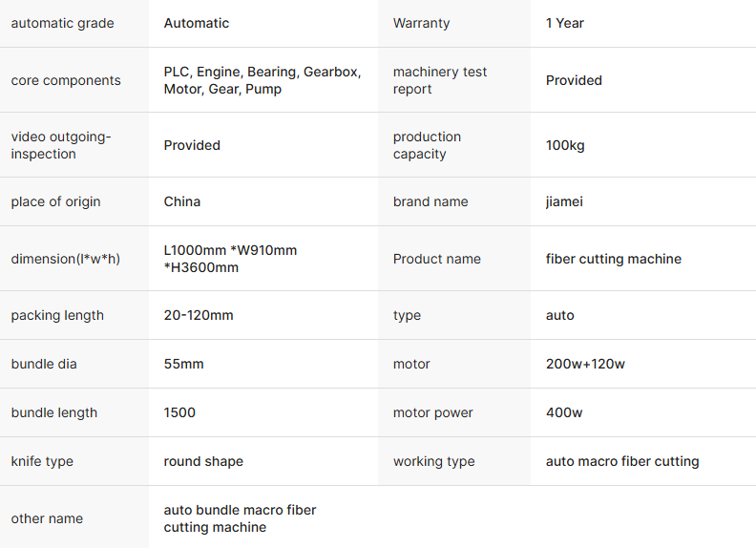
Task: Click the 'round shape' knife type value
Action: point(203,461)
